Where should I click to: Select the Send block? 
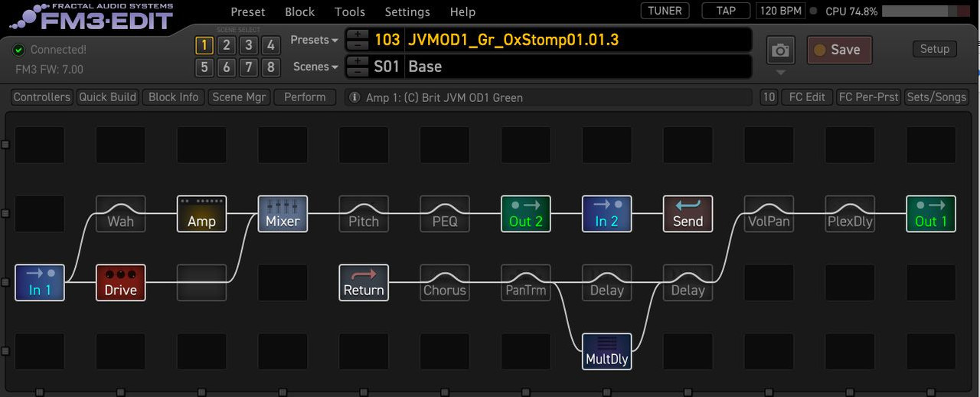pyautogui.click(x=688, y=214)
